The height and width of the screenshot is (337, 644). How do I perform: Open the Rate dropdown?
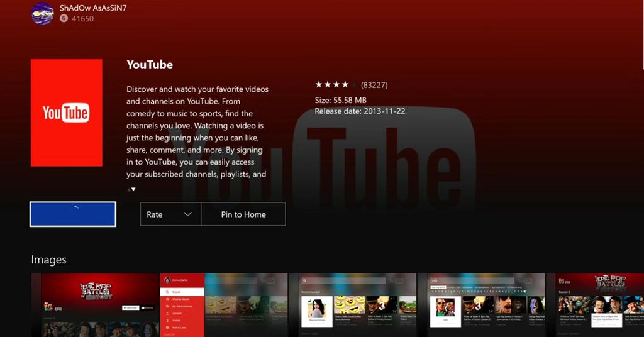[170, 214]
